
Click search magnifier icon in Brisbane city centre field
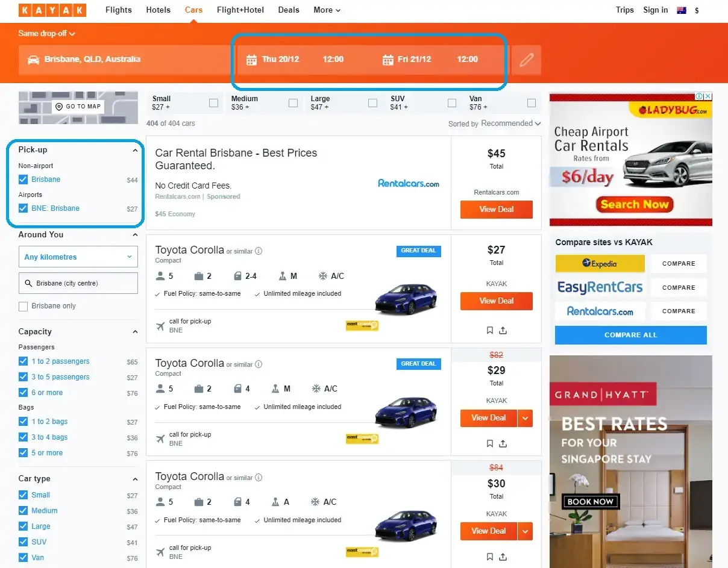[x=28, y=283]
